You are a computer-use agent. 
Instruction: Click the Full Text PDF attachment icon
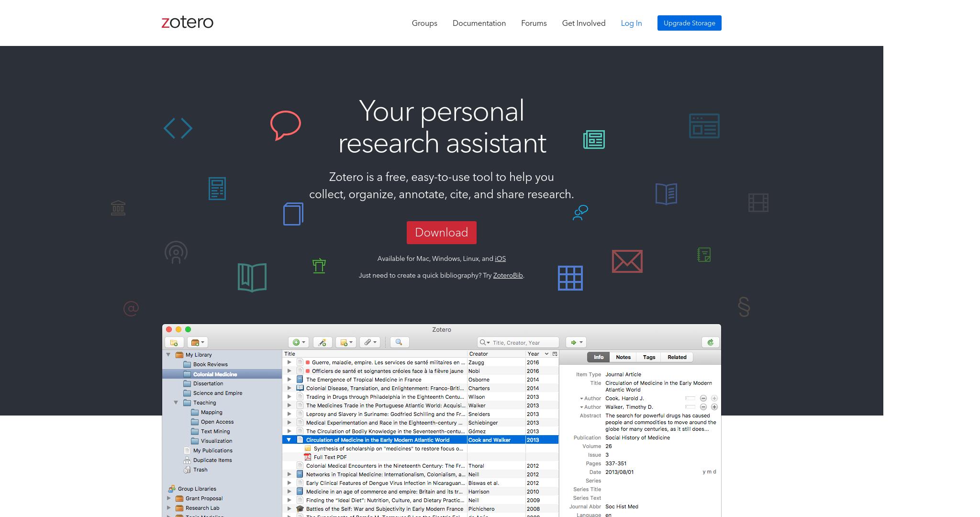308,457
